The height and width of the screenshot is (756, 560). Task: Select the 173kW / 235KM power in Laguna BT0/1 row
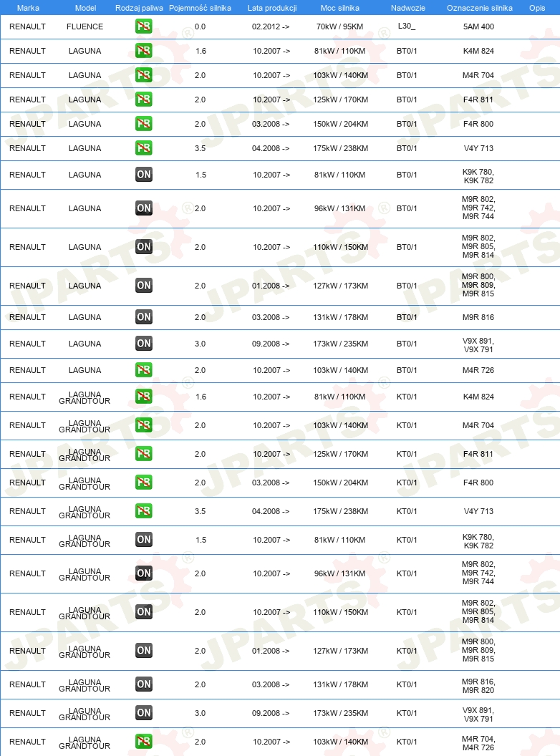click(341, 344)
